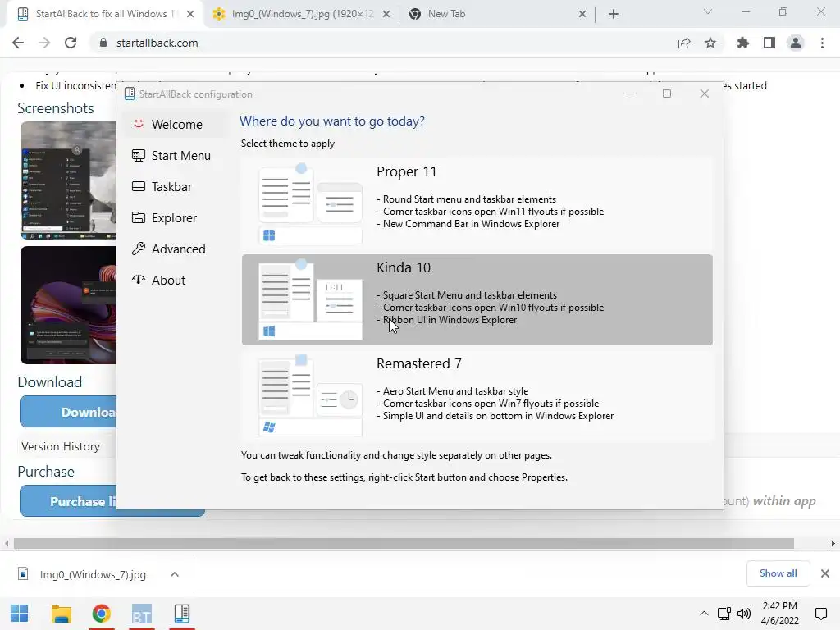Click the Remastered 7 theme title

pyautogui.click(x=419, y=363)
